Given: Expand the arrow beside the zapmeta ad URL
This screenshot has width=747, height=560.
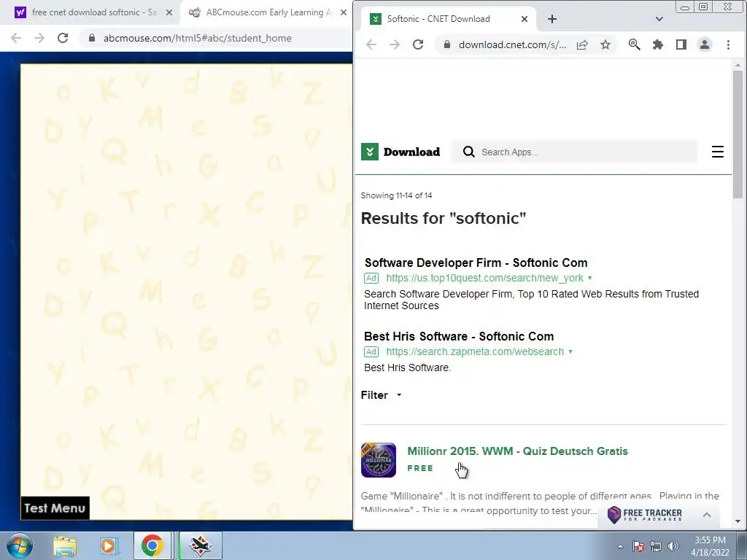Looking at the screenshot, I should (570, 351).
